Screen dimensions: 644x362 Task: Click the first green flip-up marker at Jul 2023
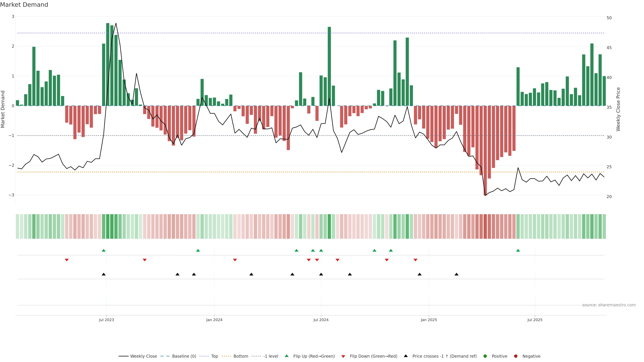pos(104,251)
